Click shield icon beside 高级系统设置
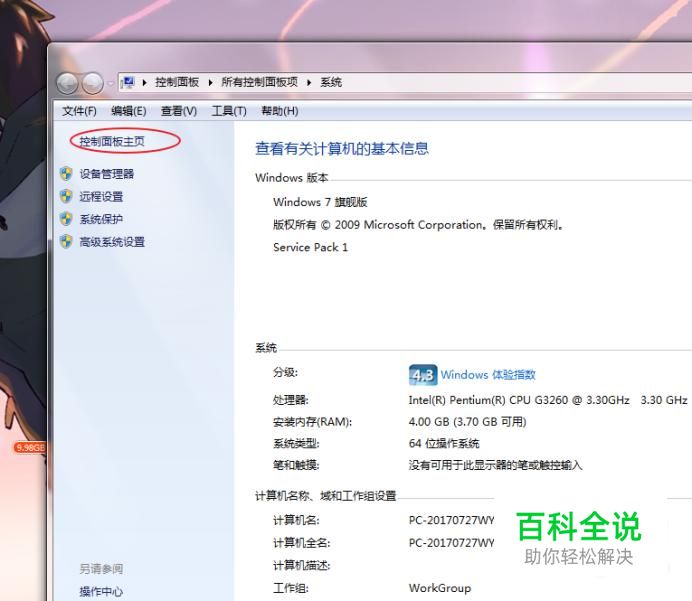Image resolution: width=692 pixels, height=601 pixels. click(x=66, y=242)
